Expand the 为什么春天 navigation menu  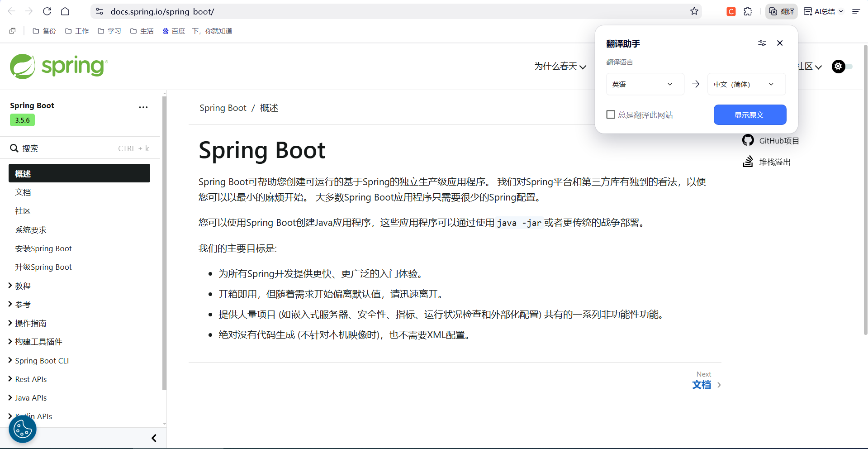[560, 67]
